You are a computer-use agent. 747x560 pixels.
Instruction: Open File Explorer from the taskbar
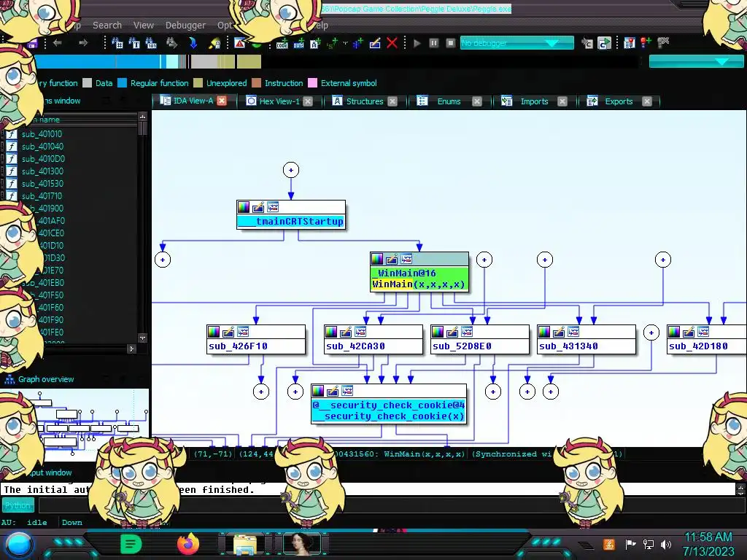[x=245, y=544]
